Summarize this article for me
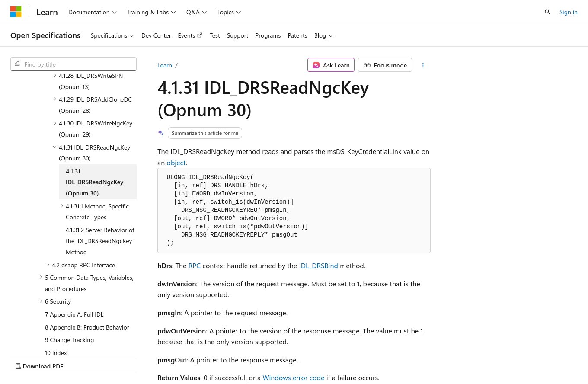 coord(205,133)
